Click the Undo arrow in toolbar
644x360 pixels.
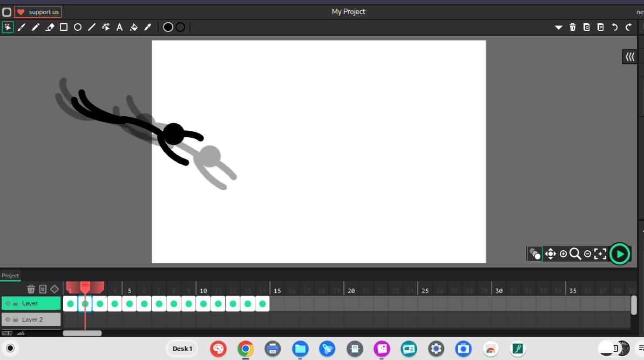coord(614,27)
